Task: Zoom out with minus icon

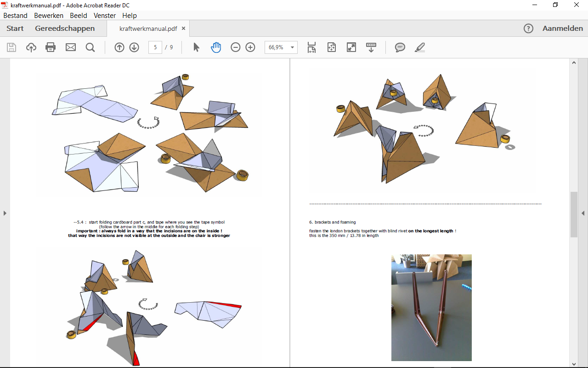Action: pyautogui.click(x=236, y=47)
